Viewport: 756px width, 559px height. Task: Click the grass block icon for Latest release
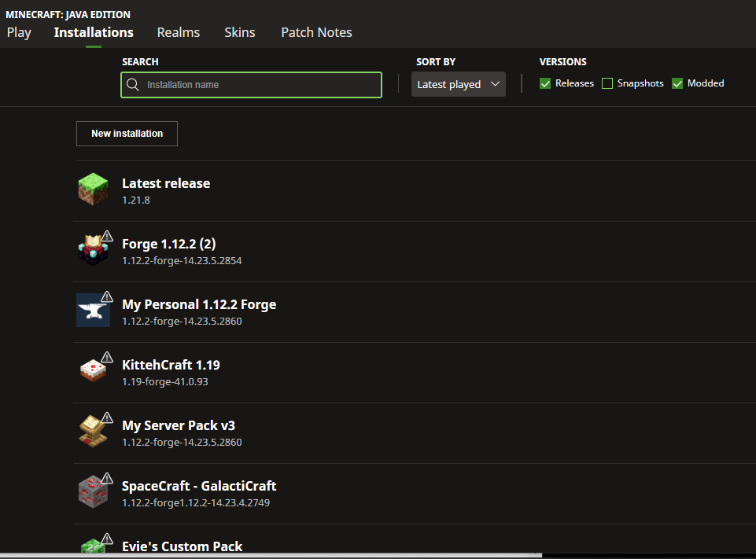pos(93,189)
